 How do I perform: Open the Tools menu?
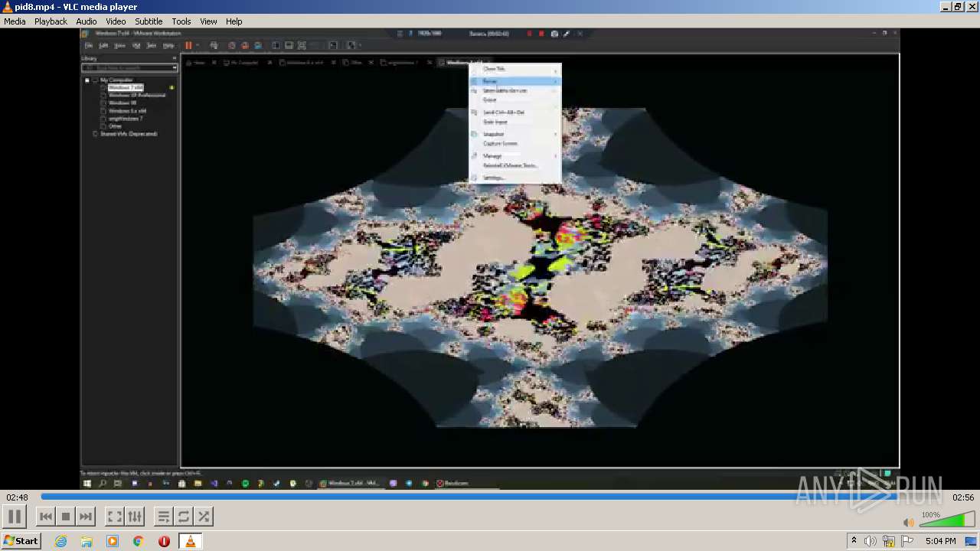click(x=181, y=21)
